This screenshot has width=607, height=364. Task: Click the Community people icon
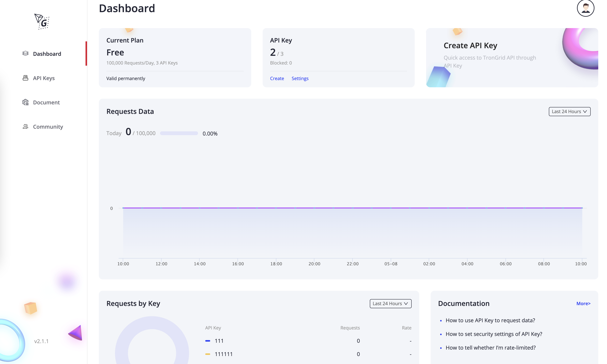[x=25, y=127]
